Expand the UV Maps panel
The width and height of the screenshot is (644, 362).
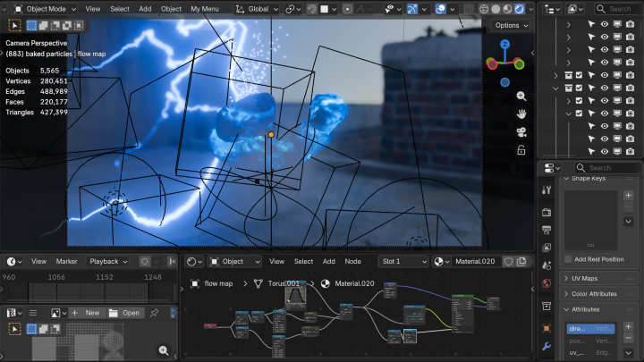(x=583, y=279)
